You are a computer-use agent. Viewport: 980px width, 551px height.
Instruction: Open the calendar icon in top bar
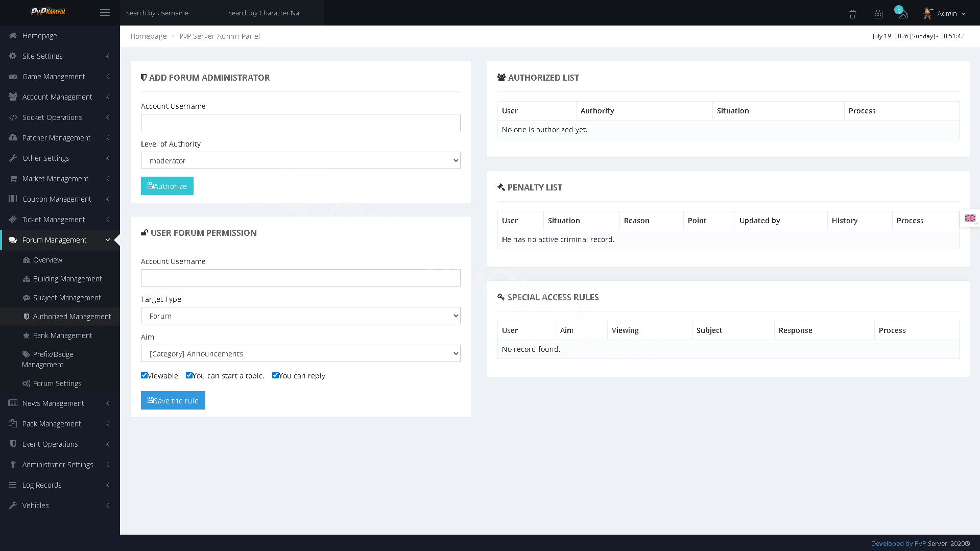coord(878,14)
